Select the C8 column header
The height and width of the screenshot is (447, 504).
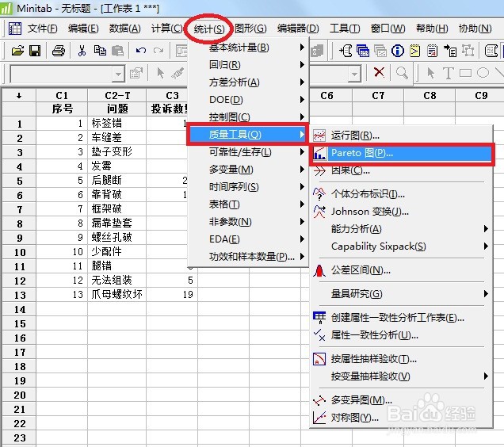(430, 96)
